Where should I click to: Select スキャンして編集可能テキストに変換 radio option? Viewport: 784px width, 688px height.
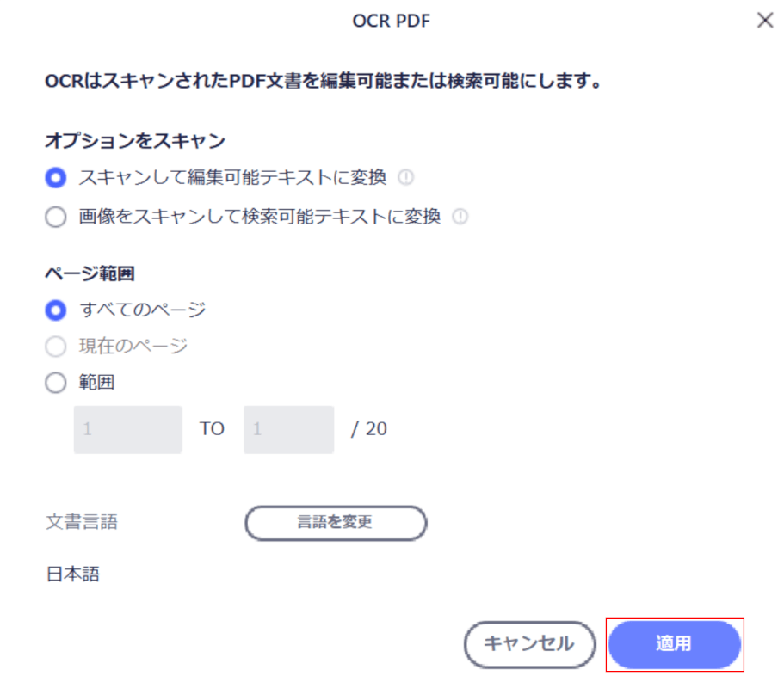click(x=56, y=178)
